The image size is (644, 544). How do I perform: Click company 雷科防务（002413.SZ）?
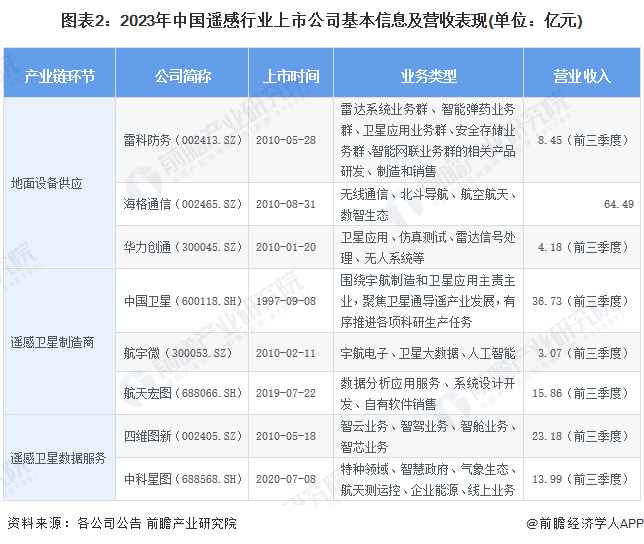[x=182, y=140]
